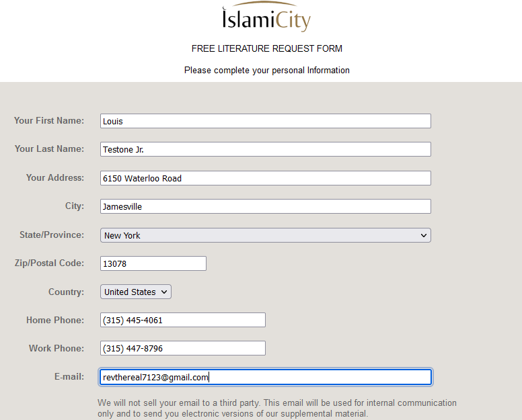Open the State/Province dropdown
The width and height of the screenshot is (522, 420).
(265, 235)
